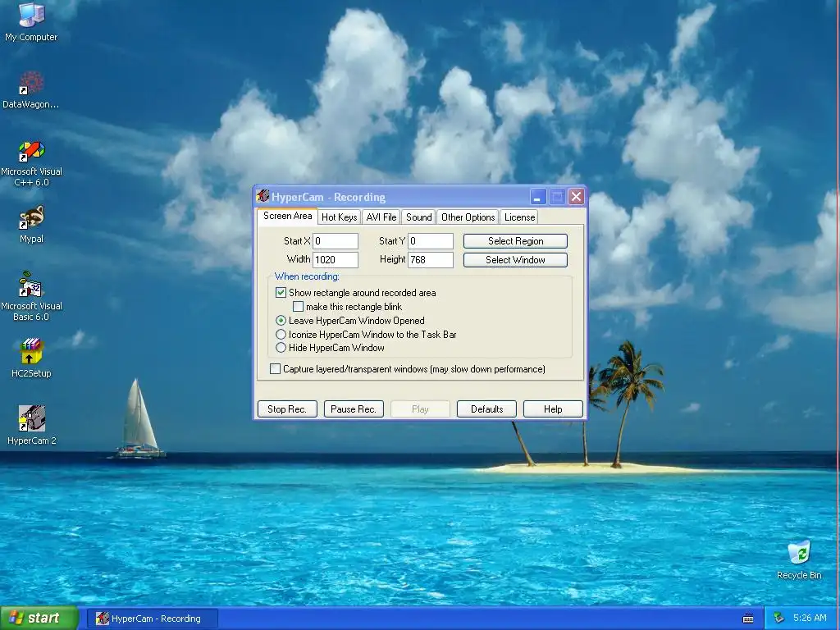This screenshot has width=840, height=630.
Task: Minimize the HyperCam window
Action: [538, 197]
